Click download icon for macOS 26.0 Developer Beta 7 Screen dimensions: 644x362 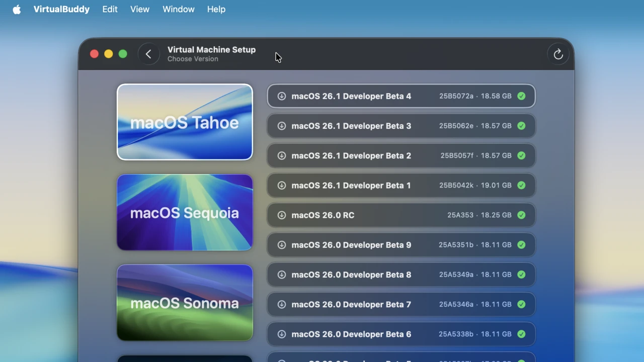pos(282,304)
